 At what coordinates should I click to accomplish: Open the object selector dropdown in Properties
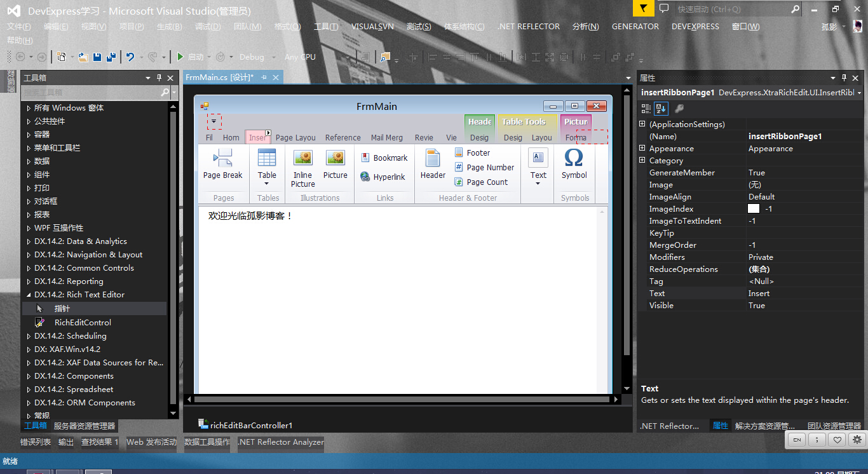point(859,93)
